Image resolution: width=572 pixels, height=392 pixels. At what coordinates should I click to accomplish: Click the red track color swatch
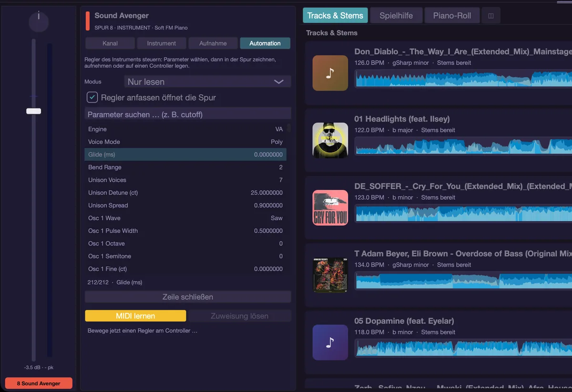[88, 21]
